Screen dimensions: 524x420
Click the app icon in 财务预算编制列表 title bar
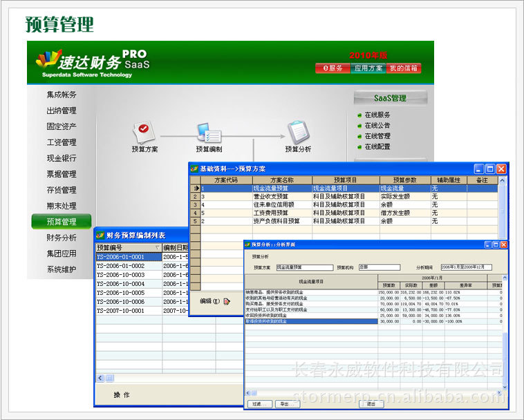(x=100, y=236)
